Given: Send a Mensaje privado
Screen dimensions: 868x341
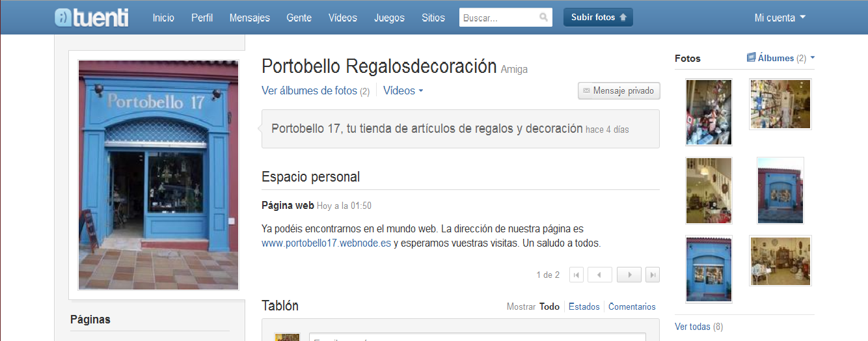Looking at the screenshot, I should 619,91.
